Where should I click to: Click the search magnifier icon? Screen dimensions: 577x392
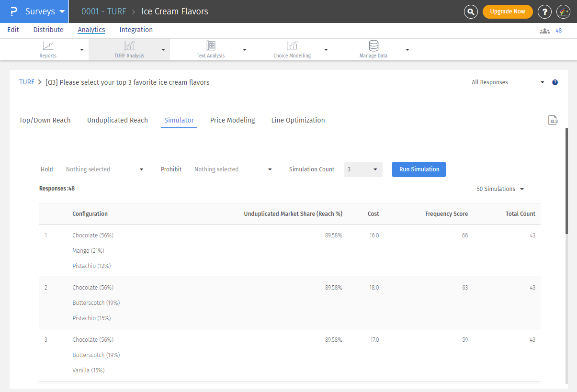[x=471, y=11]
